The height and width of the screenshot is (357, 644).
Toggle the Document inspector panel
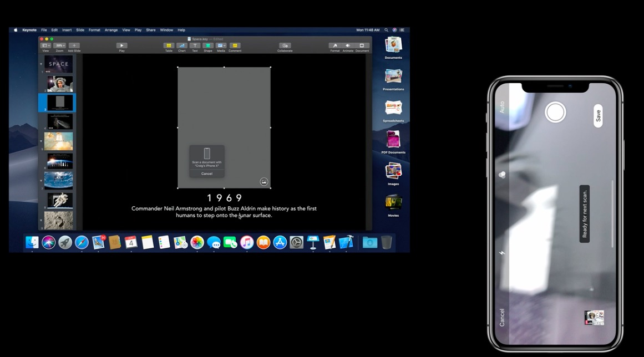click(362, 45)
